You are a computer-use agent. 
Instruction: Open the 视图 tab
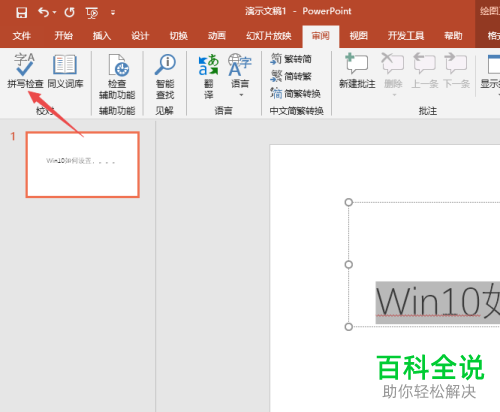pyautogui.click(x=359, y=36)
